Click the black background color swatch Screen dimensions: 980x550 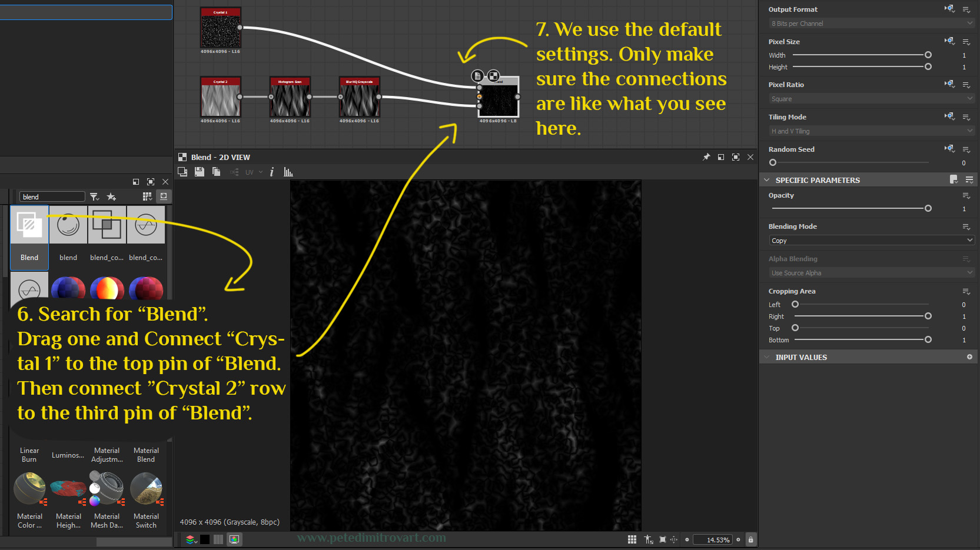tap(205, 539)
